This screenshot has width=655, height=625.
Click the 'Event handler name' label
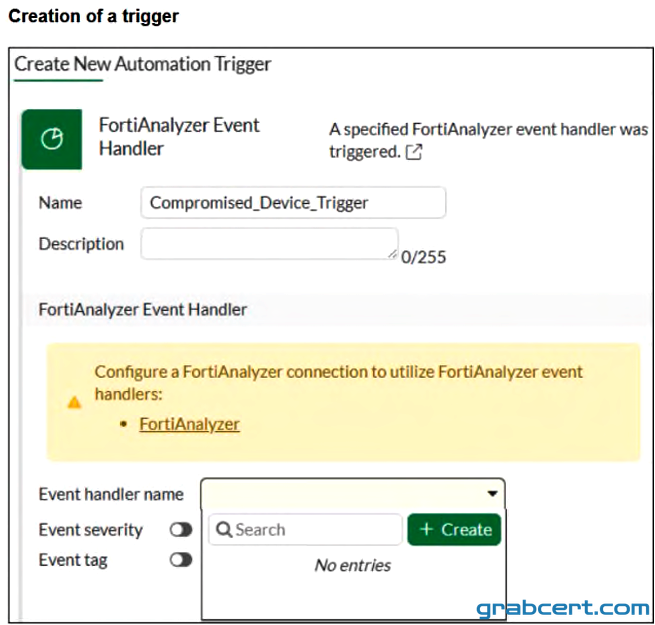[x=111, y=494]
